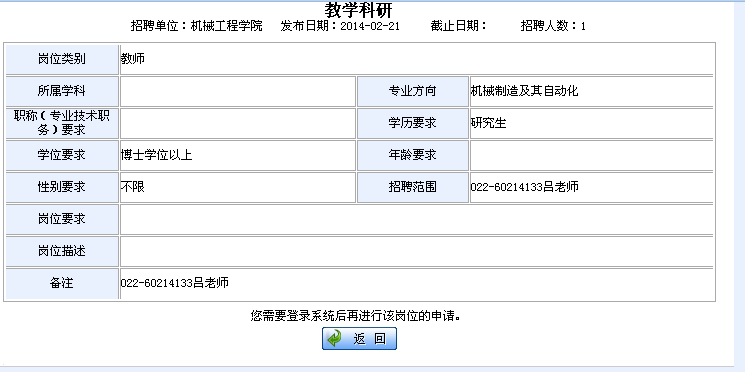Screen dimensions: 745x372
Task: Click the 招聘人数：1 text
Action: pos(553,26)
